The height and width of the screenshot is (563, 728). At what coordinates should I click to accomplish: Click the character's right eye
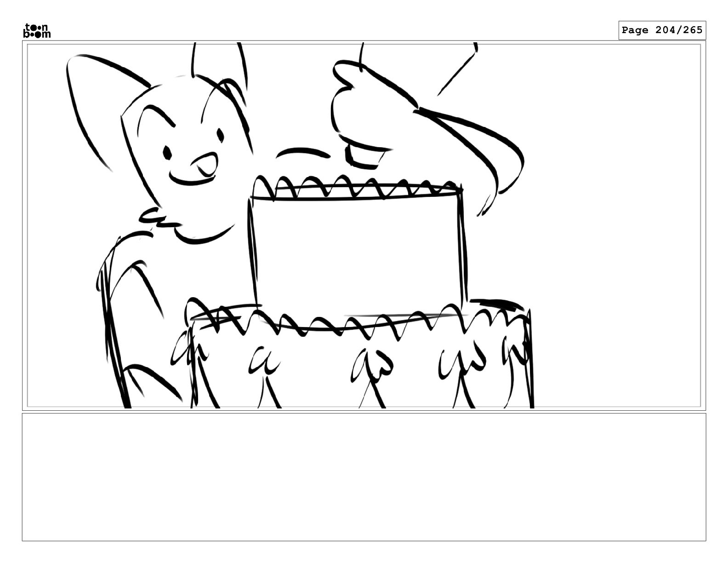(221, 135)
